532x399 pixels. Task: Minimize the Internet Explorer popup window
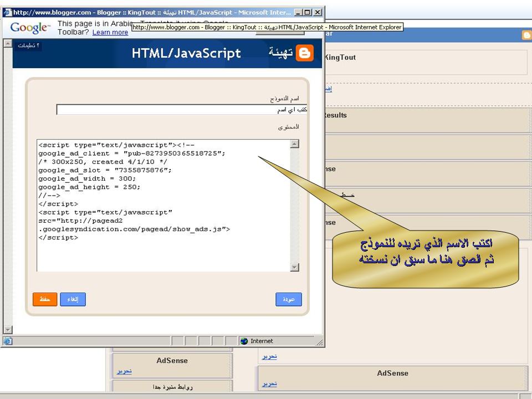[x=298, y=13]
